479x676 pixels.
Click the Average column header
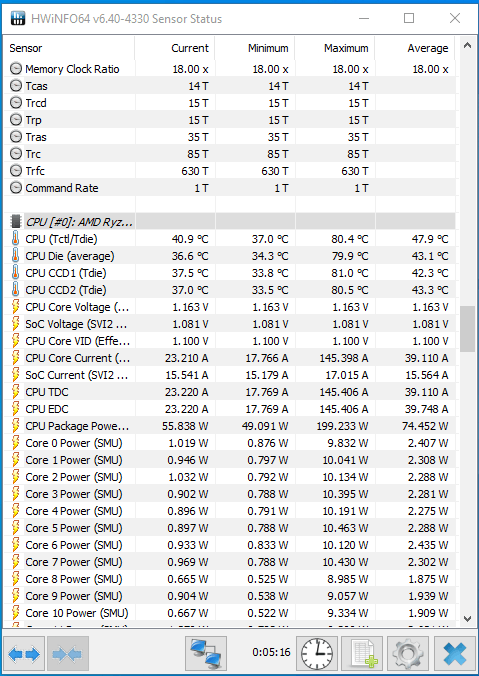pos(415,48)
